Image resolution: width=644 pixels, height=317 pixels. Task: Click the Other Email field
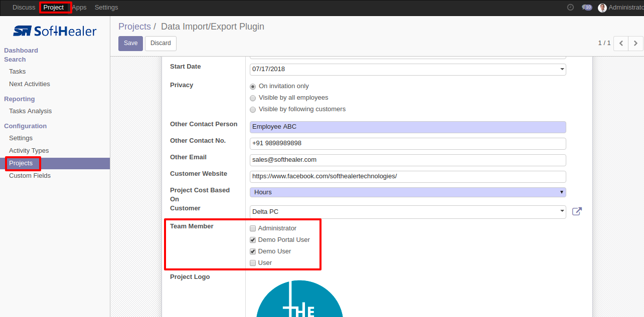tap(408, 160)
